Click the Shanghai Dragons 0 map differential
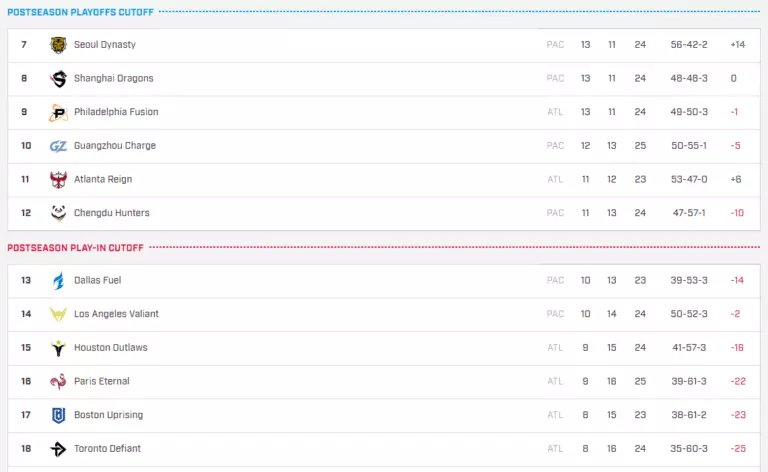Viewport: 768px width, 472px height. pyautogui.click(x=733, y=78)
